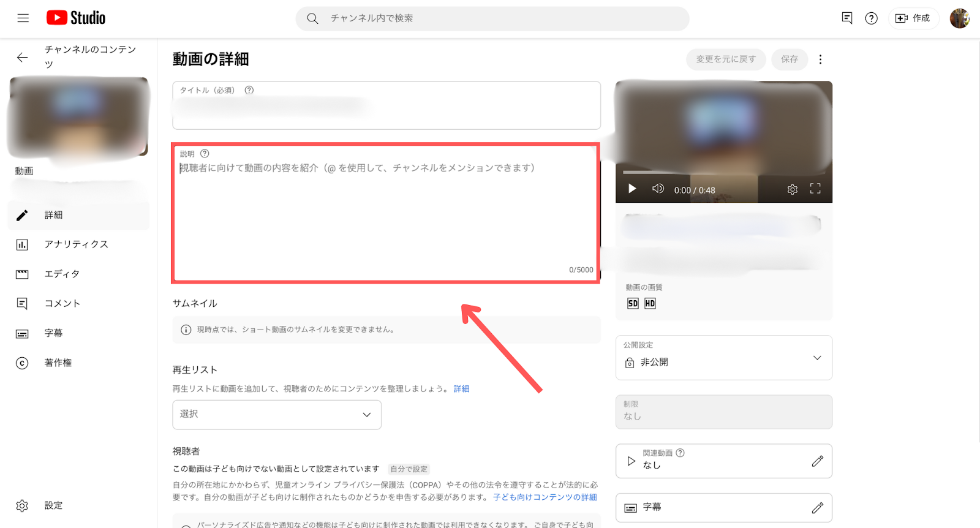Expand the 公開設定 非公開 dropdown
The height and width of the screenshot is (528, 980).
pos(724,358)
